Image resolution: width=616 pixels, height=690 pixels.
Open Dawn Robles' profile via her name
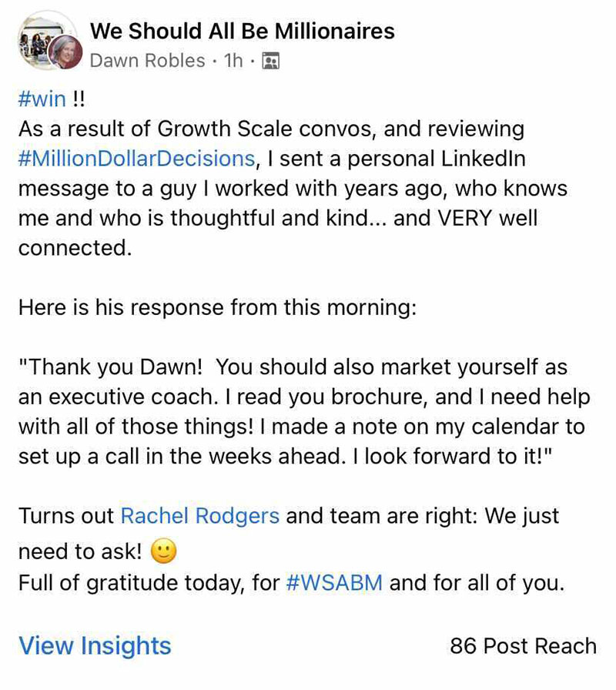pyautogui.click(x=147, y=60)
